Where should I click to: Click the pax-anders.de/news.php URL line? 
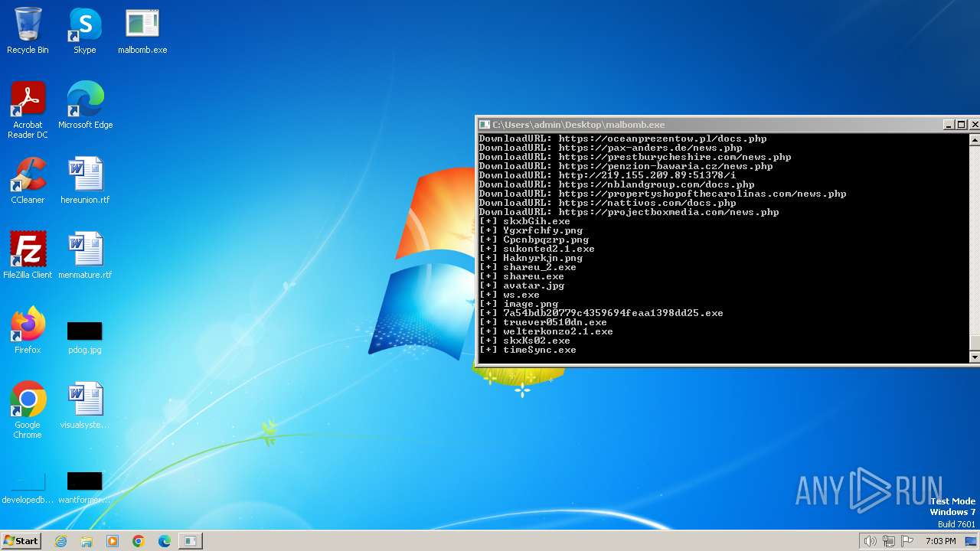[x=610, y=148]
